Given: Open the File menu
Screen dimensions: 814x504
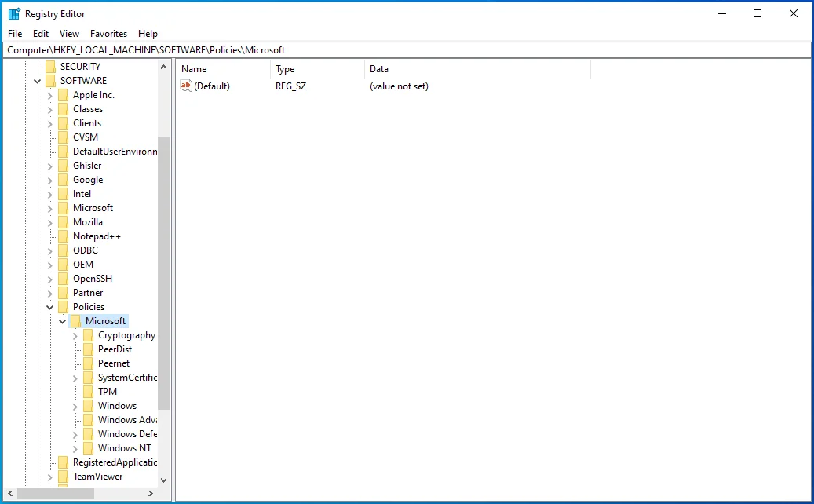Looking at the screenshot, I should [15, 34].
